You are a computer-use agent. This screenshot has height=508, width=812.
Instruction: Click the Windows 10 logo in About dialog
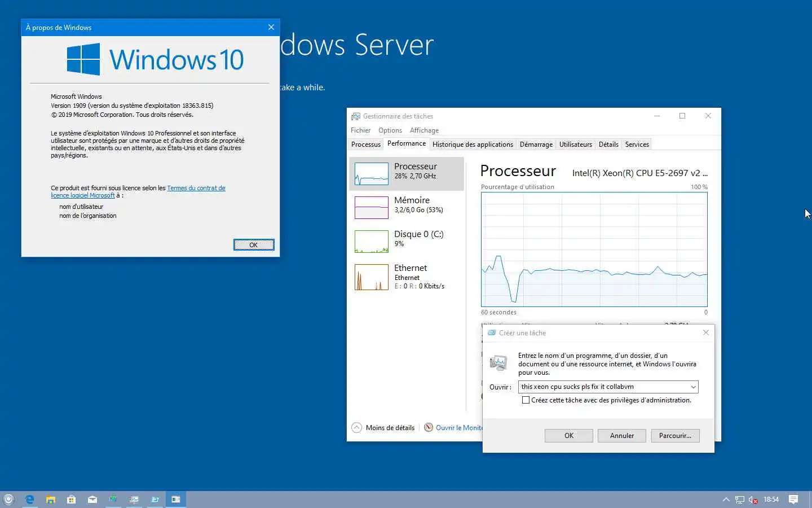coord(155,59)
